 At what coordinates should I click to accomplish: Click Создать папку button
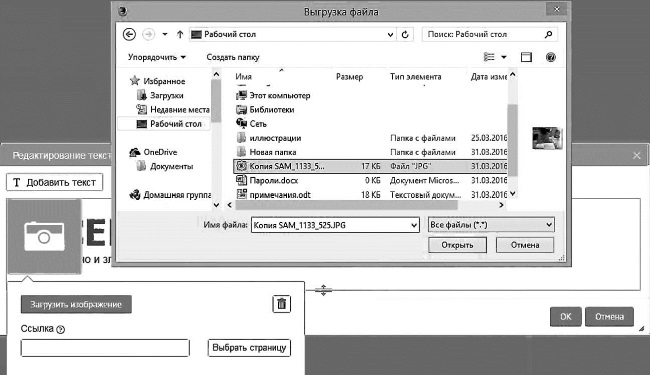click(x=233, y=57)
